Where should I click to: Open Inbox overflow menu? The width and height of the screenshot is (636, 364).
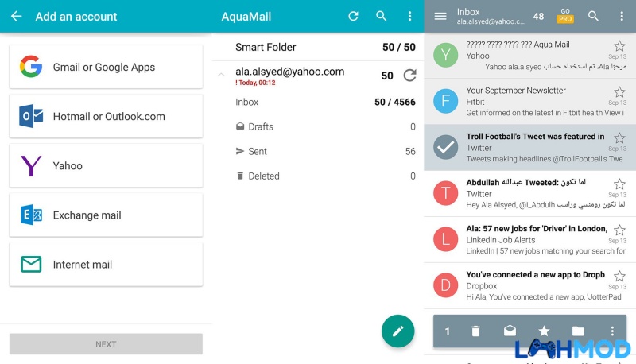pos(622,16)
